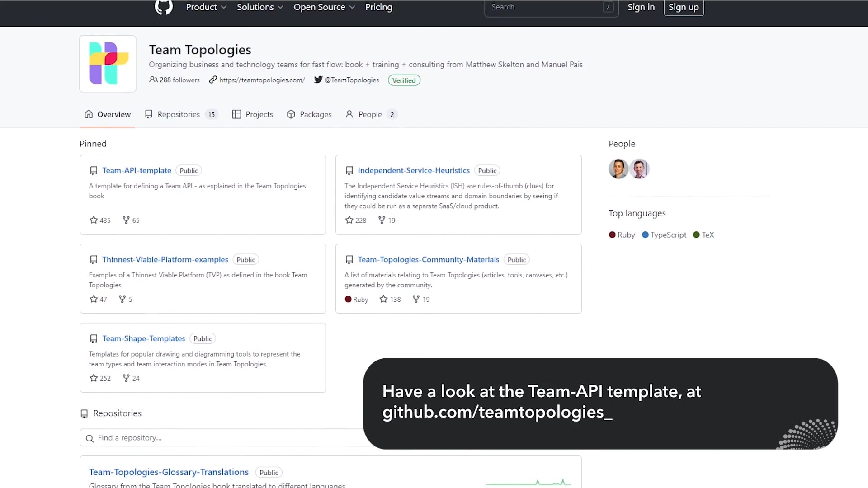View 5 forks of Thinnest-Viable-Platform-examples
Viewport: 868px width, 488px height.
click(125, 299)
